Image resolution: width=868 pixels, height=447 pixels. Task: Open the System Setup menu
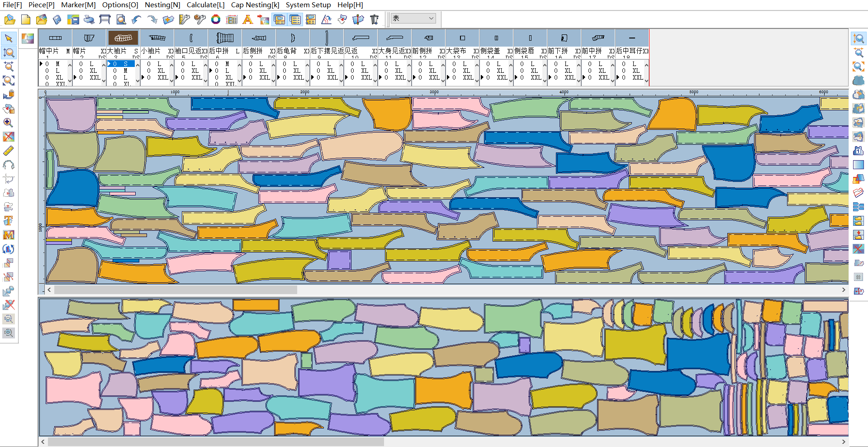pos(308,5)
